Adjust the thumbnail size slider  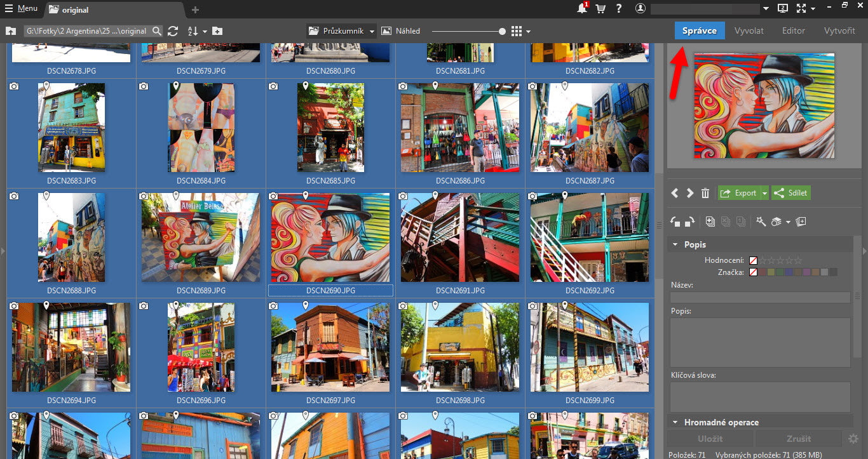point(468,31)
